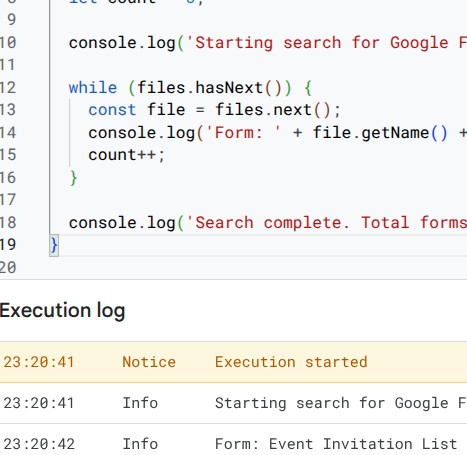Click the closing brace on line 19
This screenshot has height=455, width=467.
tap(54, 246)
